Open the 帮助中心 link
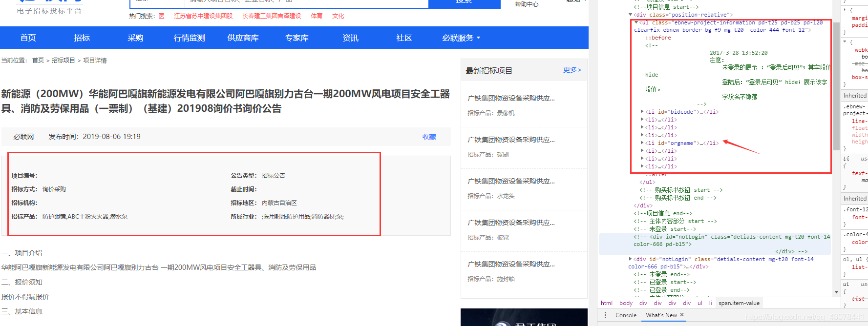Image resolution: width=868 pixels, height=326 pixels. point(527,4)
